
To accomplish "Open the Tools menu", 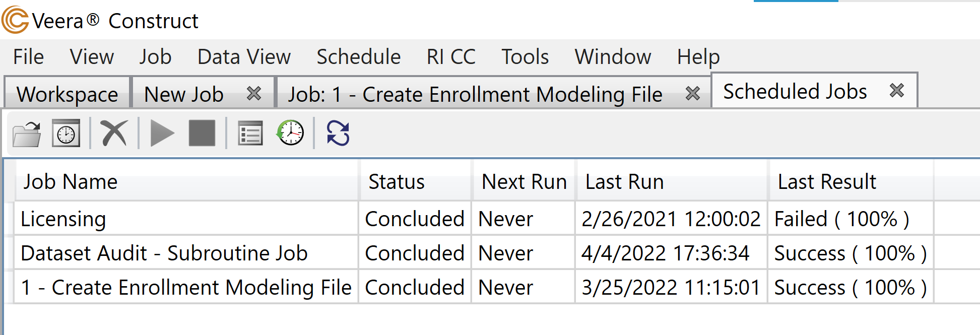I will point(525,57).
